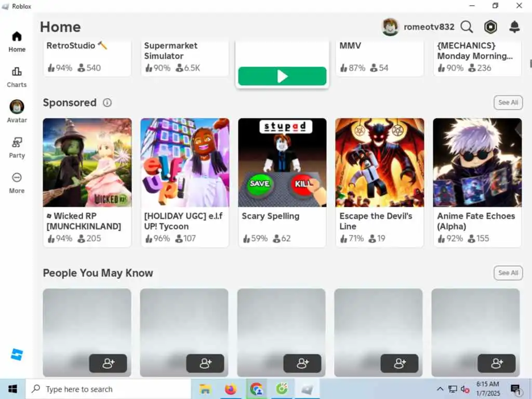Click the MMV game title
The width and height of the screenshot is (532, 399).
coord(350,46)
